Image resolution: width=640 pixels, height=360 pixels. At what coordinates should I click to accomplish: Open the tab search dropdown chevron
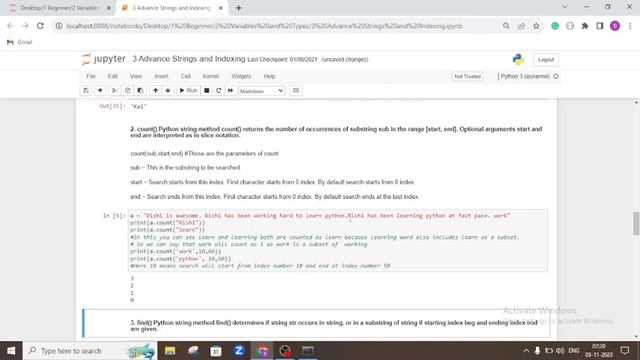pos(564,7)
